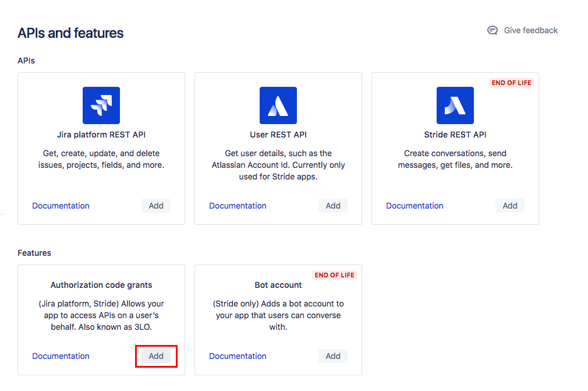Click the 'Create conversations, send messages' description
Screen dimensions: 588x391
[x=455, y=159]
